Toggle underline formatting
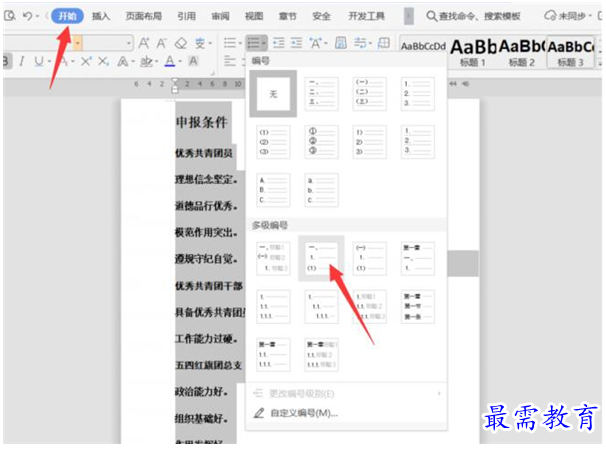The width and height of the screenshot is (606, 449). click(39, 62)
